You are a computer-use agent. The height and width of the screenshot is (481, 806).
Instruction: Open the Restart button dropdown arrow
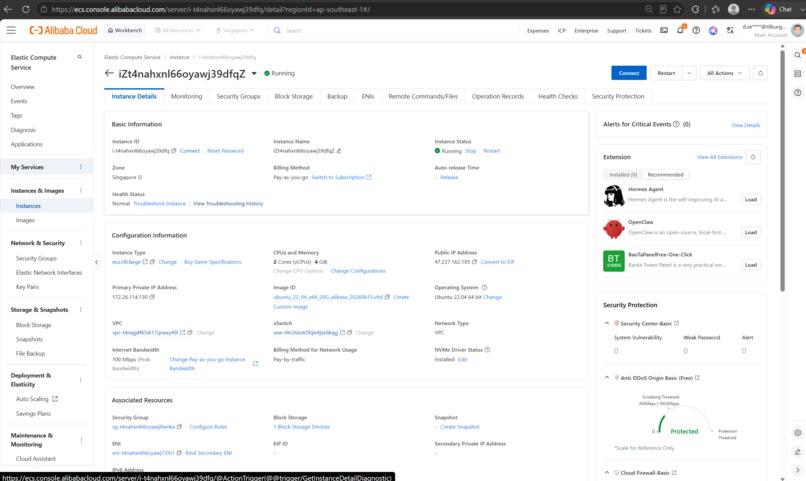coord(689,73)
